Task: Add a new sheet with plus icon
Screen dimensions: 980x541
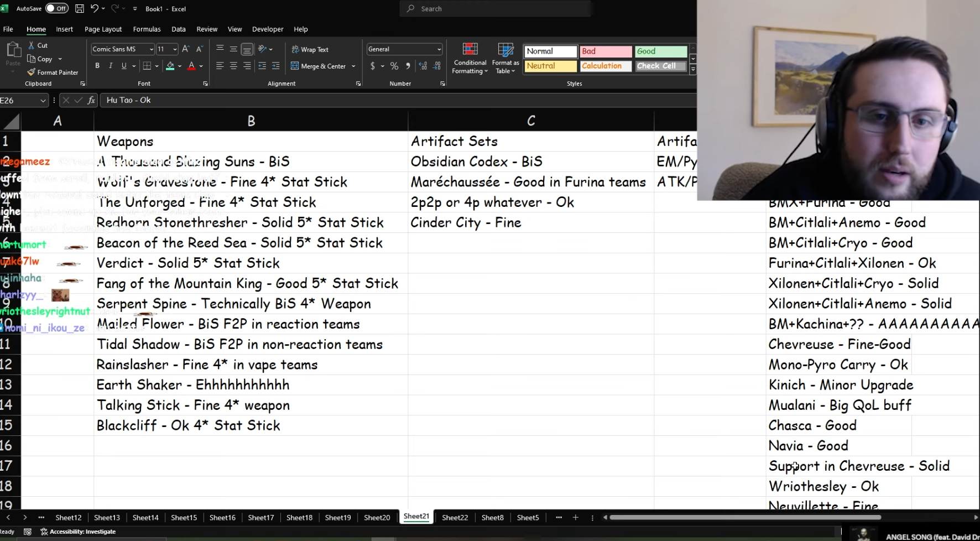Action: click(575, 518)
